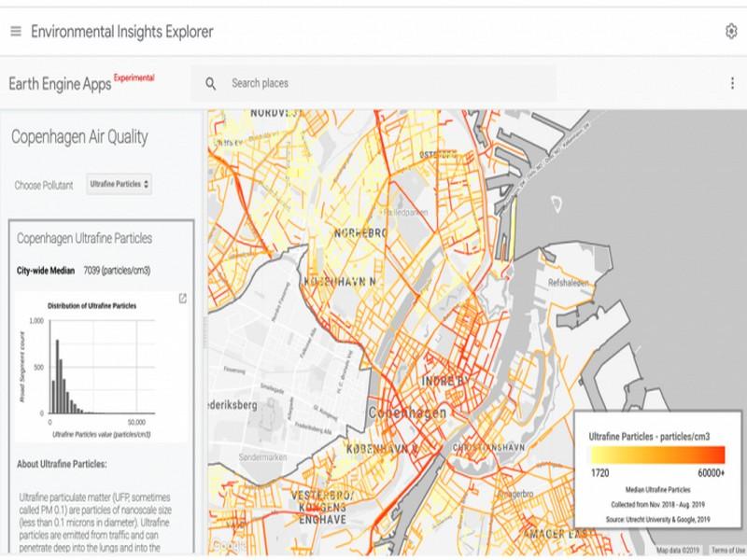
Task: Open the hamburger navigation menu
Action: click(x=16, y=32)
